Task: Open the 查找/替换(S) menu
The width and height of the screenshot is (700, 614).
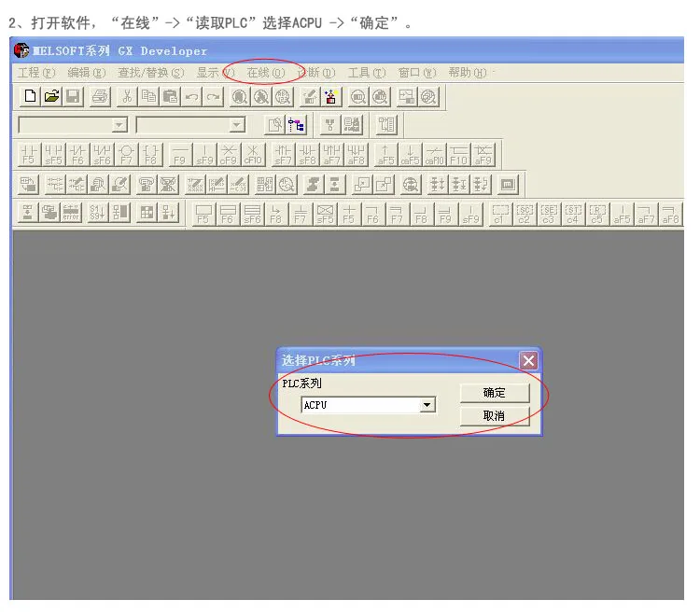Action: point(151,72)
